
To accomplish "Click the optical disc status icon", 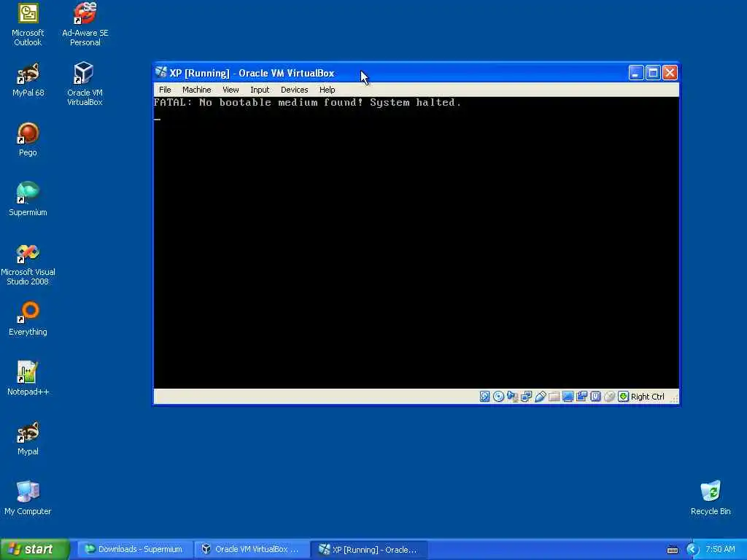I will [498, 397].
